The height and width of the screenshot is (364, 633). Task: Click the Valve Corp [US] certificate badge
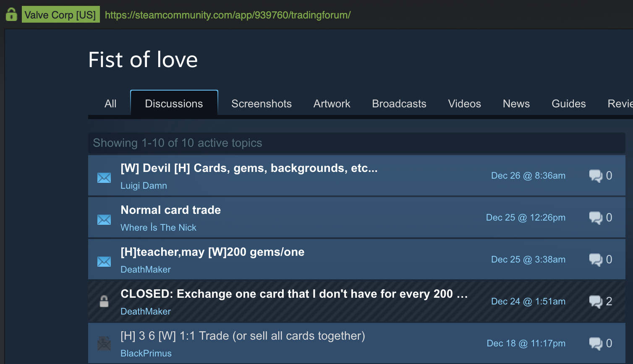(x=60, y=15)
